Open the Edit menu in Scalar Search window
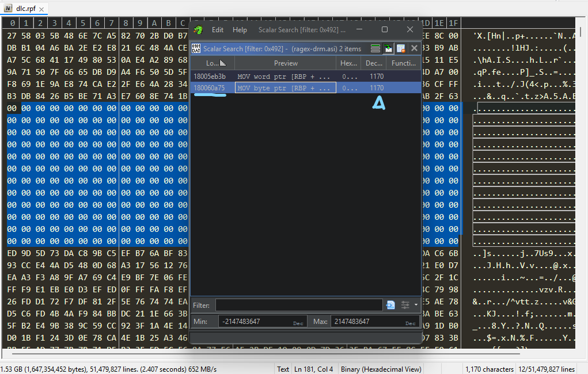The height and width of the screenshot is (374, 588). click(x=218, y=30)
